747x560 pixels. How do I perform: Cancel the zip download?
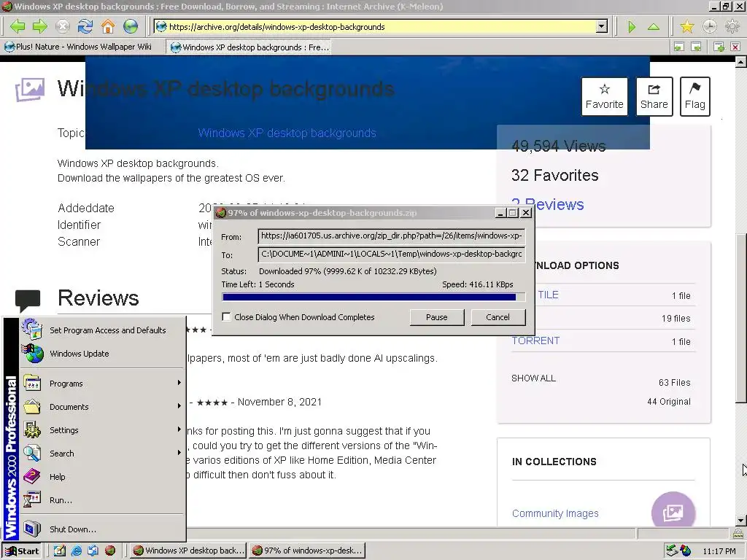click(x=498, y=317)
